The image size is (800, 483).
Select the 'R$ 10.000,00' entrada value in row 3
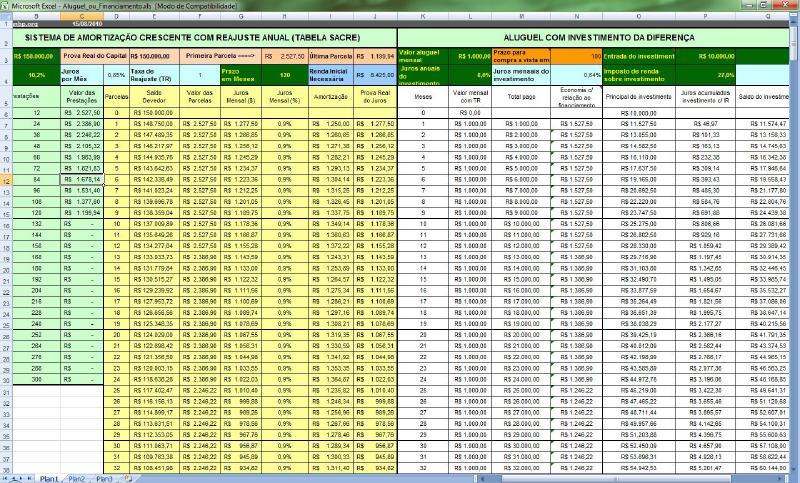coord(705,56)
